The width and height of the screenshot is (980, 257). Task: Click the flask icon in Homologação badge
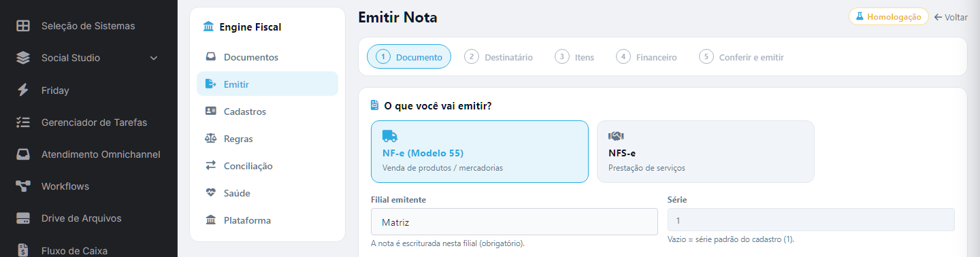859,17
